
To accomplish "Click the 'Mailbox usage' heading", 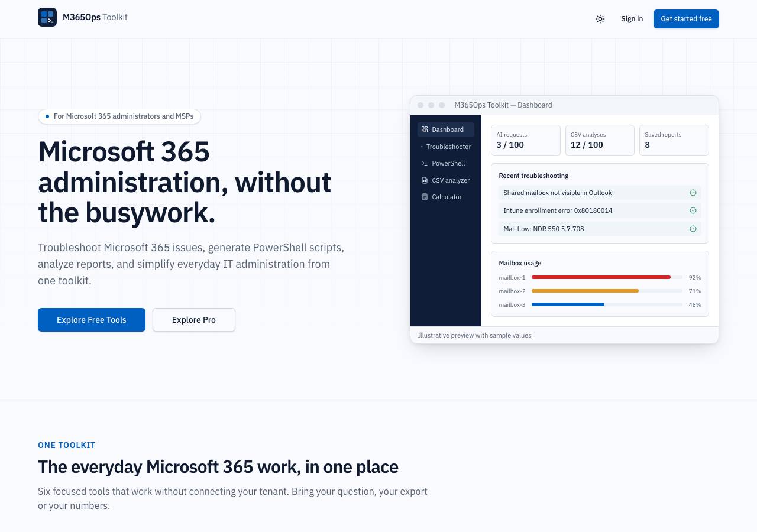I will click(x=520, y=263).
